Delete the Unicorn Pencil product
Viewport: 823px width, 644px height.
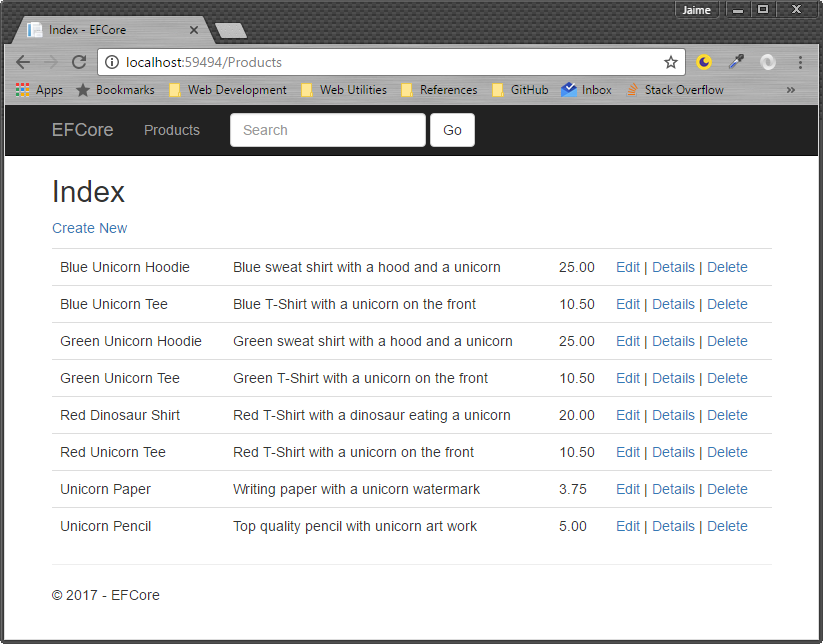tap(727, 526)
